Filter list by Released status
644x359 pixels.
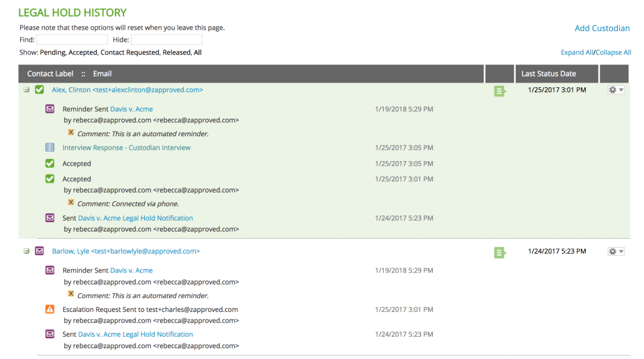(x=176, y=52)
